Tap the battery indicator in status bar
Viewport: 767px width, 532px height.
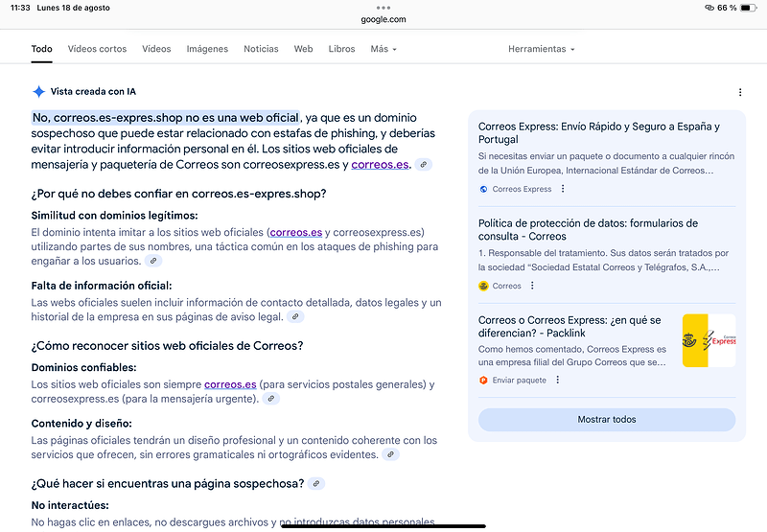[x=748, y=8]
